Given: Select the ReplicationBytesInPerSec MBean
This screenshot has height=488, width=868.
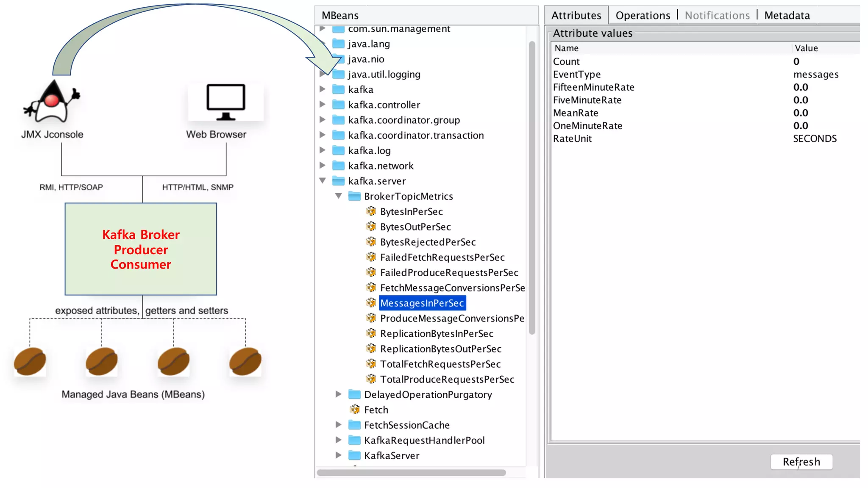Looking at the screenshot, I should (437, 334).
